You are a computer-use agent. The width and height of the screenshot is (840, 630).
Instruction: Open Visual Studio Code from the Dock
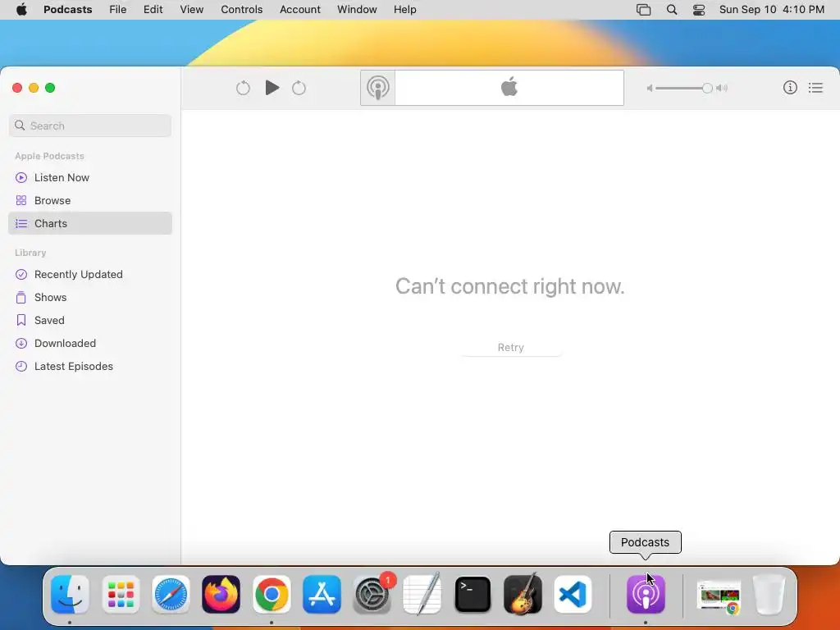pyautogui.click(x=573, y=594)
